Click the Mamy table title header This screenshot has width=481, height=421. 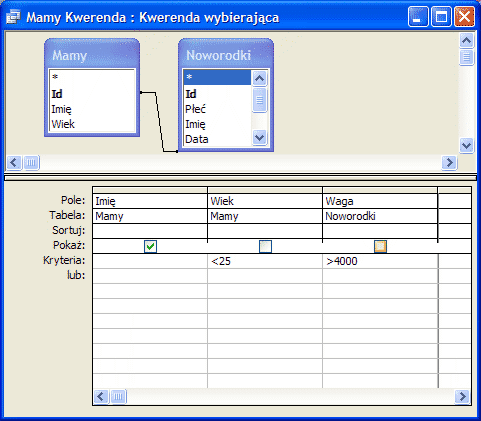[x=92, y=55]
